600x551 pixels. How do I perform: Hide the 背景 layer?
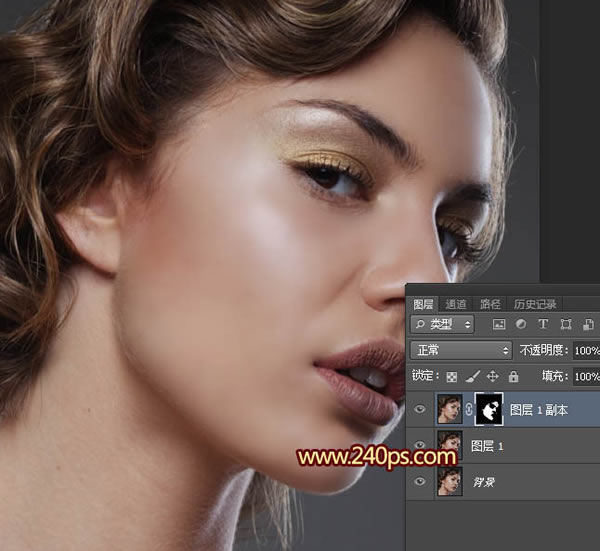420,481
